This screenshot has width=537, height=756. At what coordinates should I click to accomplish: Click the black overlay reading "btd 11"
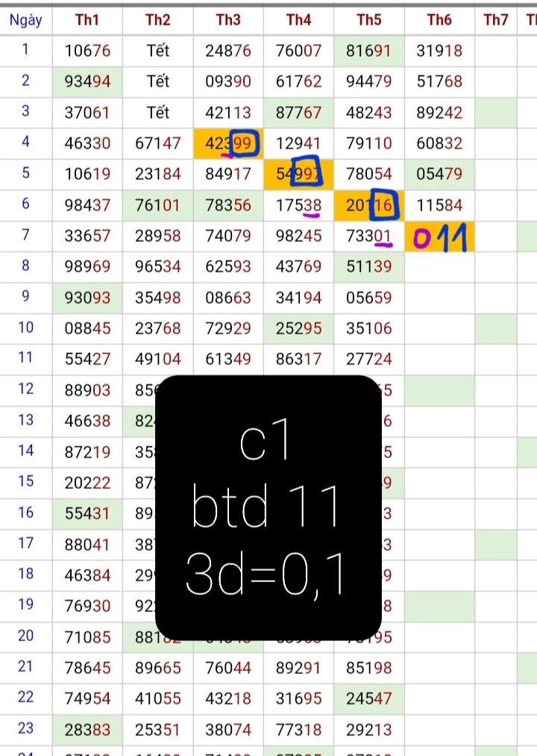[x=268, y=508]
